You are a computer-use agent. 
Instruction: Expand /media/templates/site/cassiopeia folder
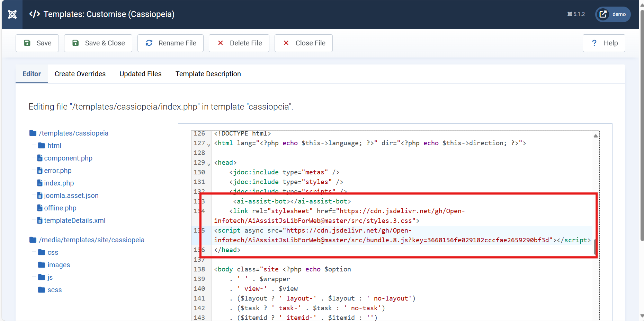[x=92, y=240]
